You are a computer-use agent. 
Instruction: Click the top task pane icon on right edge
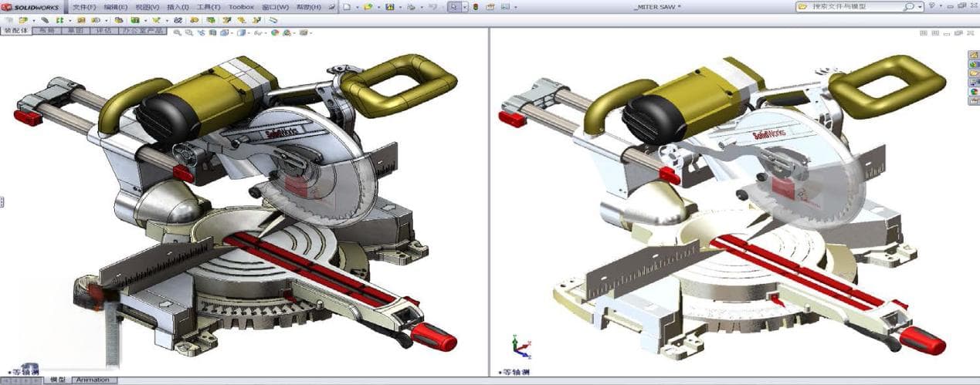[x=974, y=55]
